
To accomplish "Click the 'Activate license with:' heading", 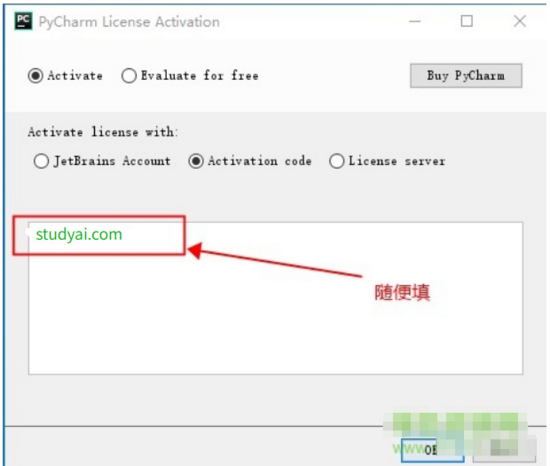I will click(x=103, y=132).
